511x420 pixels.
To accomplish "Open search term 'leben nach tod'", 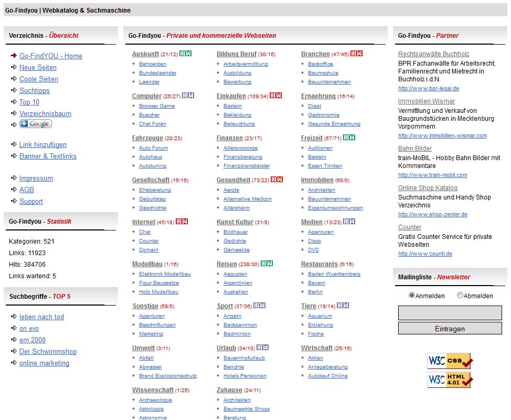I will point(42,317).
